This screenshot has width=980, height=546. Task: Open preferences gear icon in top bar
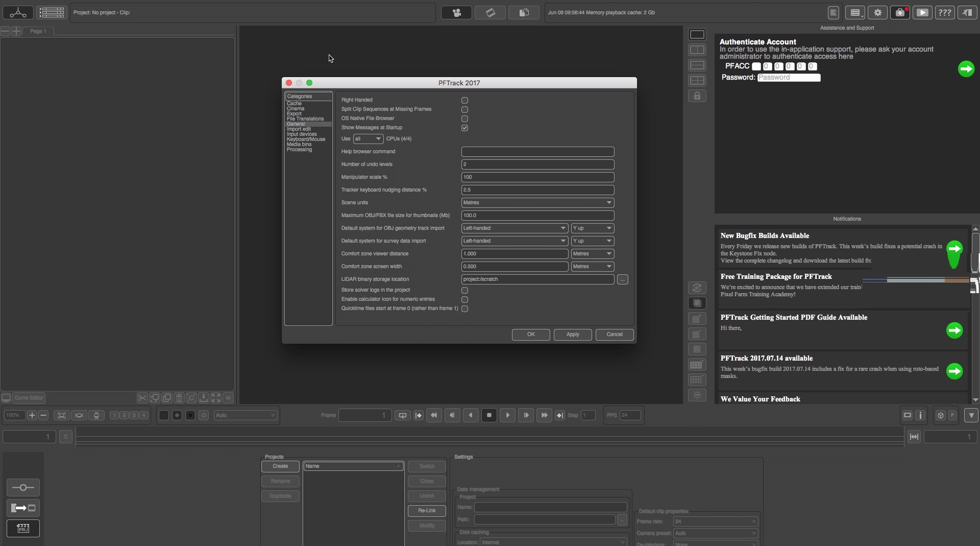(877, 13)
